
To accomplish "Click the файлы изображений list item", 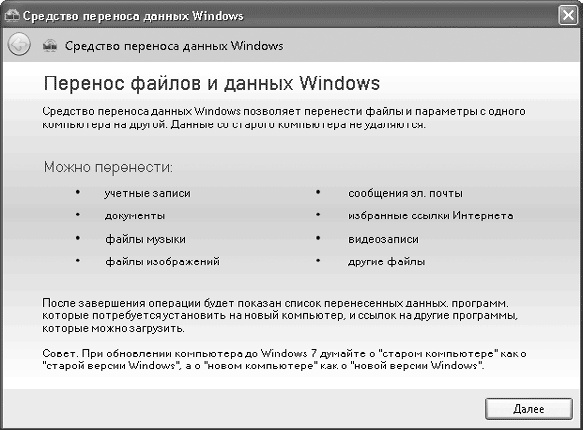I will [162, 262].
